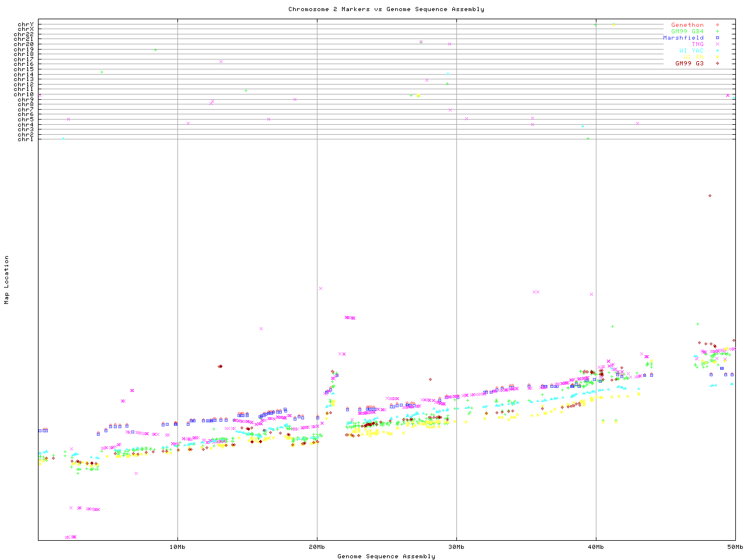747x560 pixels.
Task: Click the 20Mb x-axis tick label
Action: (x=317, y=547)
